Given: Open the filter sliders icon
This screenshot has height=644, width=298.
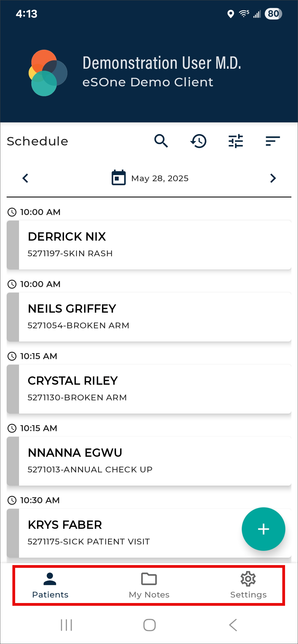Looking at the screenshot, I should (236, 141).
